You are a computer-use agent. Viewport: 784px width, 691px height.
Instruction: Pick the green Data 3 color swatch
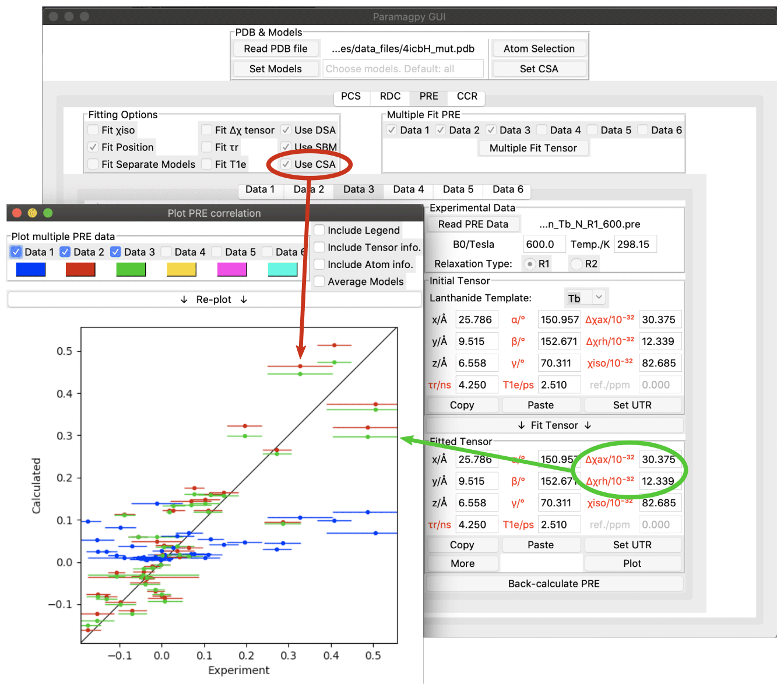[131, 269]
